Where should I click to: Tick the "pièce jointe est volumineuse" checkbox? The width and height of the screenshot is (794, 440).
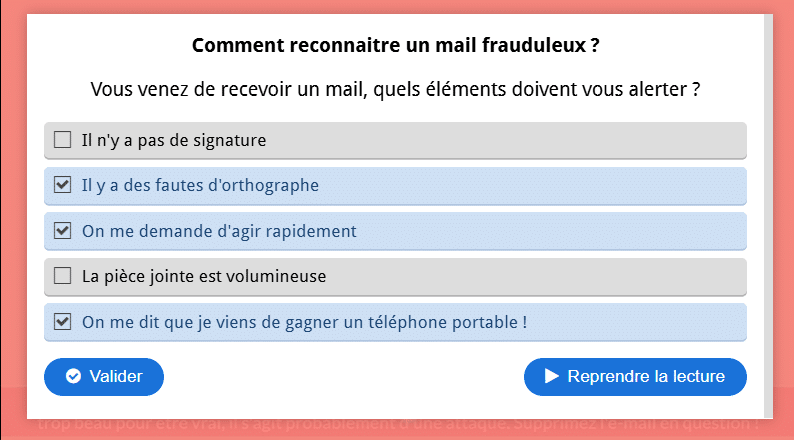[62, 275]
